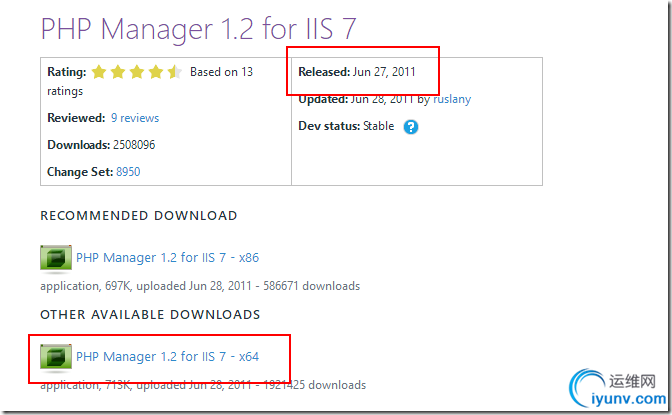
Task: Click the green x64 installer package icon
Action: click(x=56, y=357)
